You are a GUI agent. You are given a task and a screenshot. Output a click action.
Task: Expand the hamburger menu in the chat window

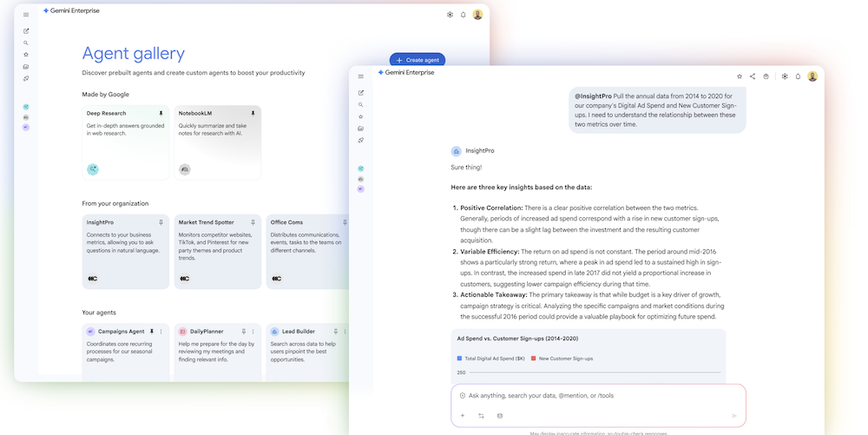(x=361, y=76)
